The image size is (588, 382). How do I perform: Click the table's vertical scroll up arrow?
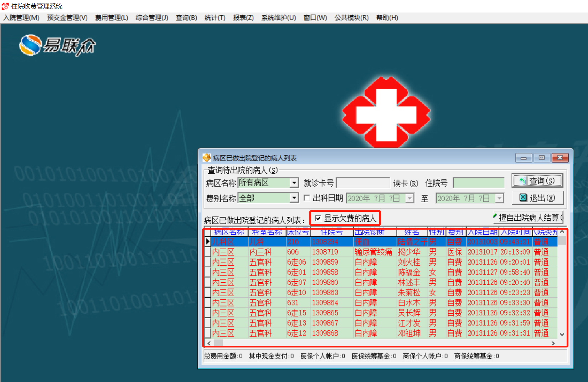(x=562, y=232)
